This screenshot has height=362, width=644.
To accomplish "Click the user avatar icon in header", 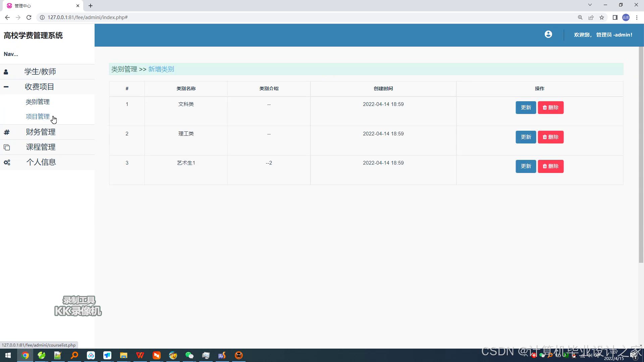I will (x=548, y=34).
